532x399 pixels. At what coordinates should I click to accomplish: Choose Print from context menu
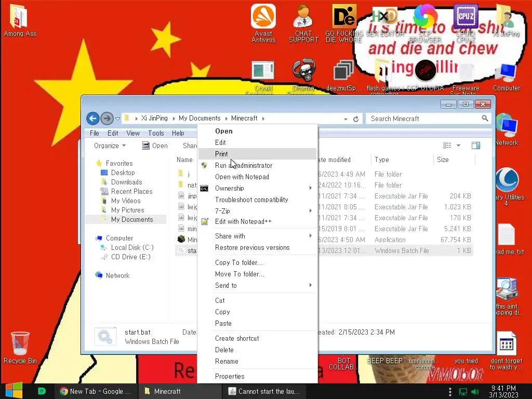(x=257, y=154)
